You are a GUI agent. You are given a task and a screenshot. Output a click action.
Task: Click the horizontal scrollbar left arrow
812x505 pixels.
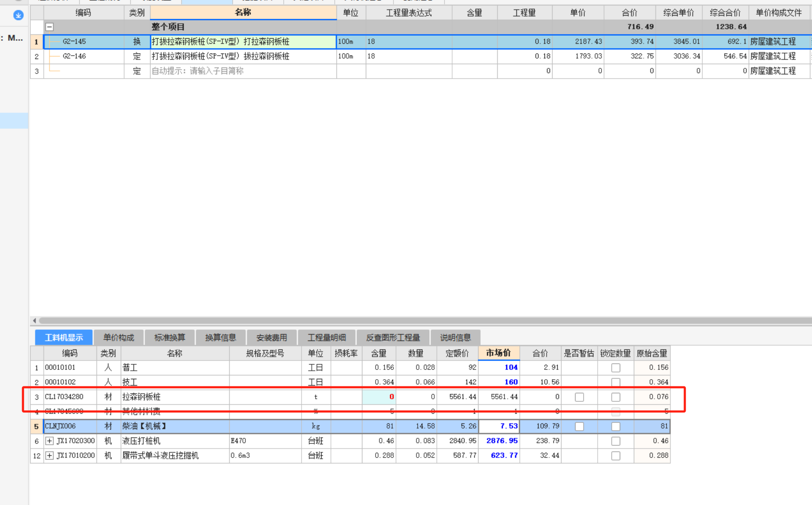point(34,321)
